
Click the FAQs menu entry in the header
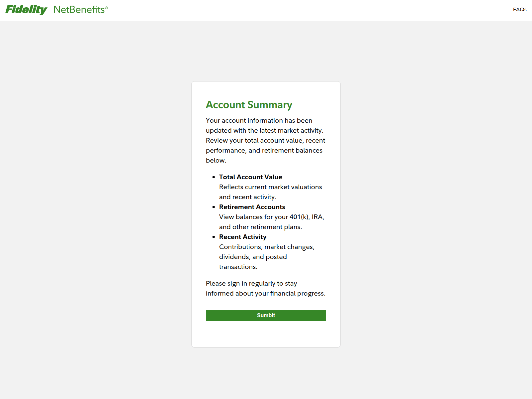pyautogui.click(x=519, y=10)
